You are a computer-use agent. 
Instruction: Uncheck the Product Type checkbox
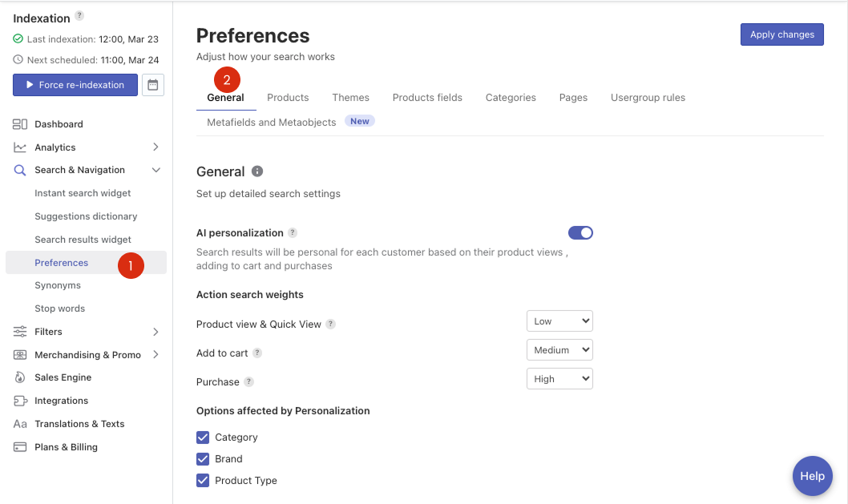[204, 481]
